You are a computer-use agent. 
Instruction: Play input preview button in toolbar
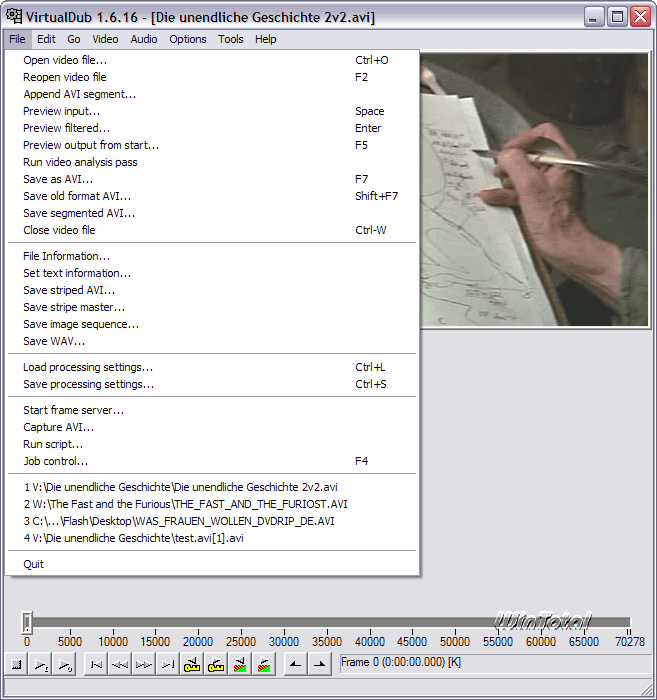point(41,664)
